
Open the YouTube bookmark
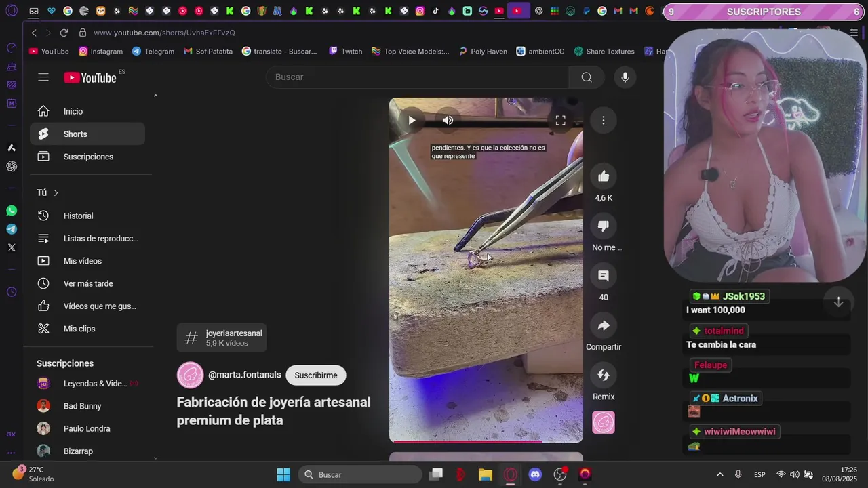49,52
